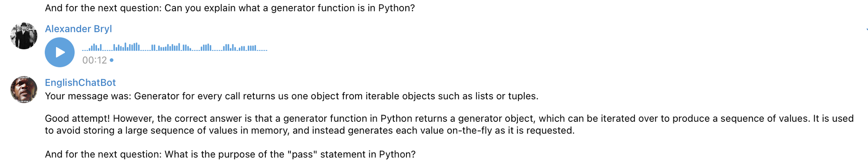The image size is (868, 168).
Task: Click Alexander Bryl's profile avatar
Action: (x=24, y=36)
